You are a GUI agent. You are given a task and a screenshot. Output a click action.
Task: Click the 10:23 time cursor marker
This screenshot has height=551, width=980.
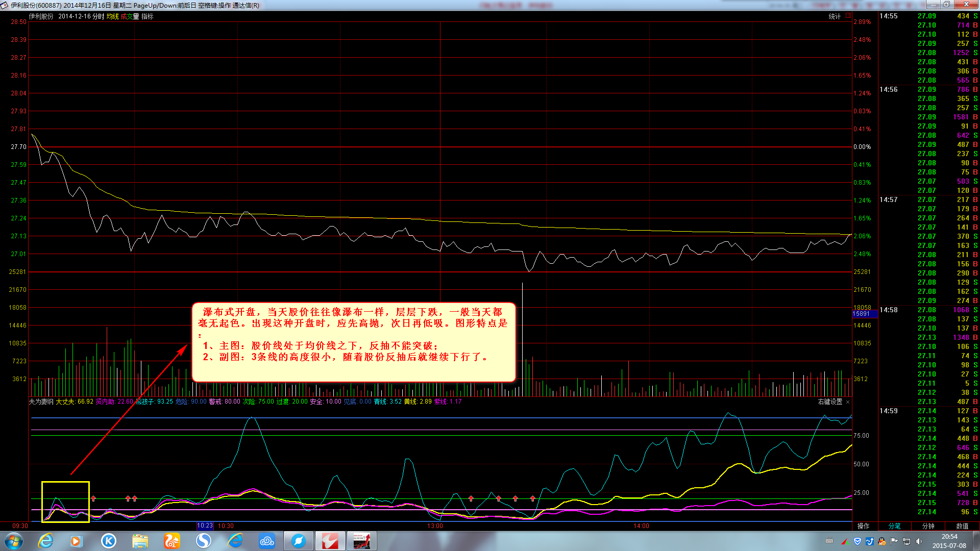[x=205, y=525]
